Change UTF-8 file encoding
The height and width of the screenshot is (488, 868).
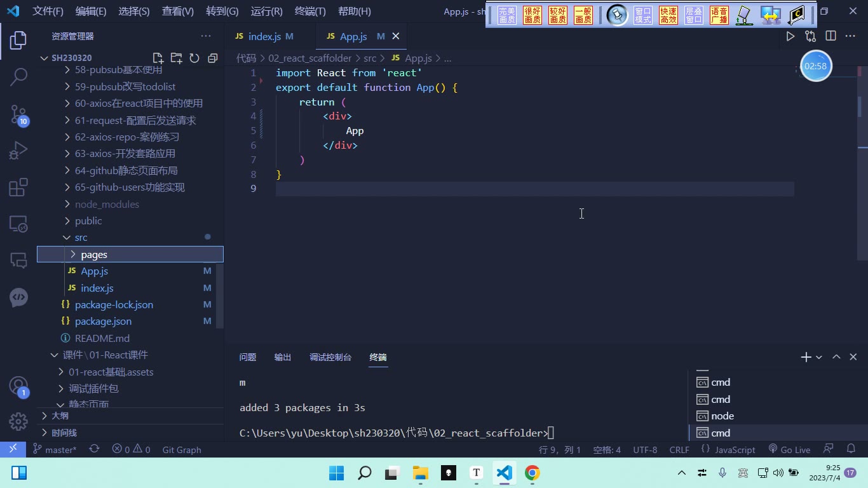click(645, 449)
